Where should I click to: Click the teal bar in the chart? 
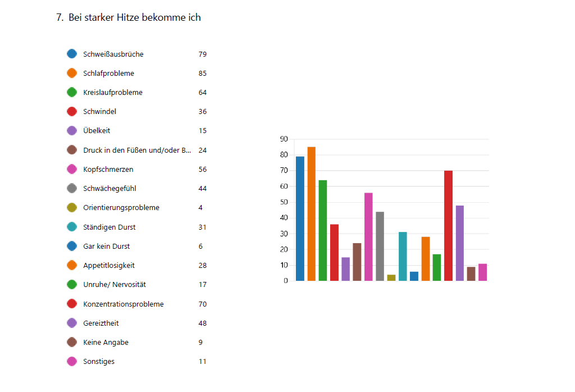pos(403,256)
